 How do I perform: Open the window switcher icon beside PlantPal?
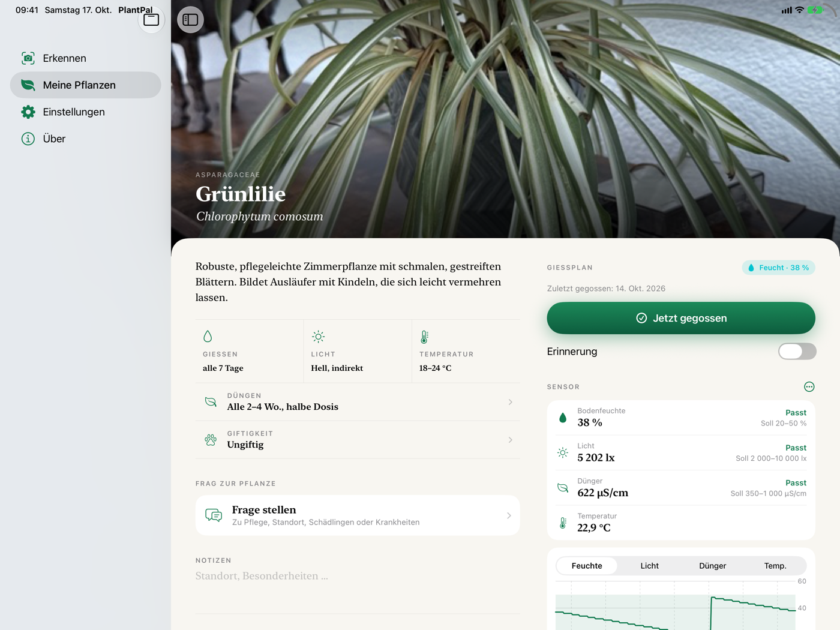151,20
